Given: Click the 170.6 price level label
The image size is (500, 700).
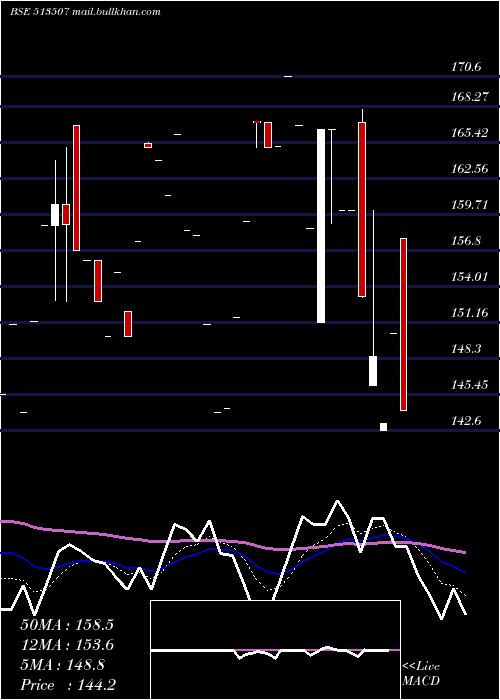Looking at the screenshot, I should (466, 67).
